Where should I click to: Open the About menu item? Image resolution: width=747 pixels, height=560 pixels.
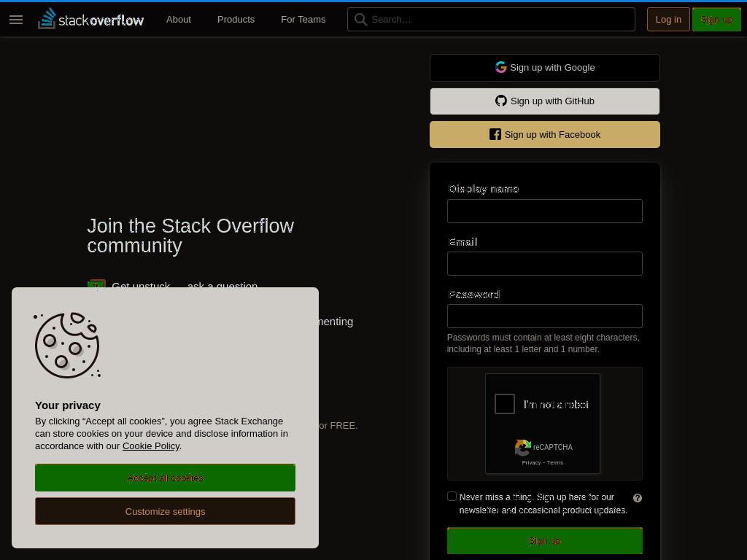(x=179, y=20)
